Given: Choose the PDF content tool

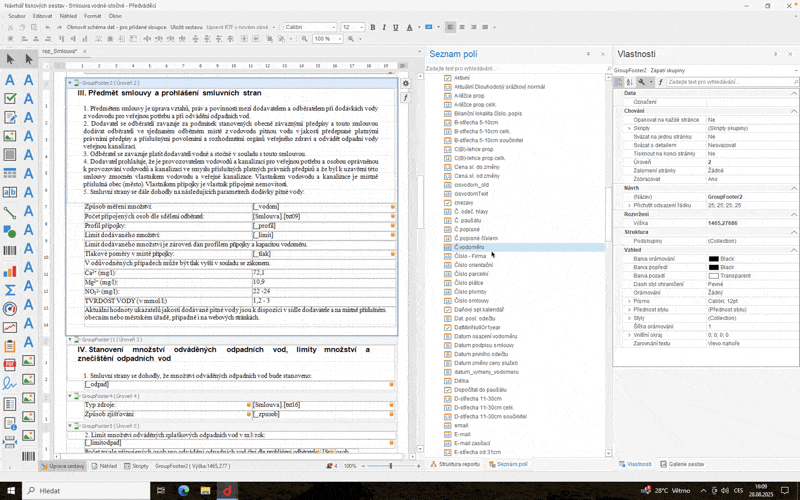Looking at the screenshot, I should click(10, 364).
